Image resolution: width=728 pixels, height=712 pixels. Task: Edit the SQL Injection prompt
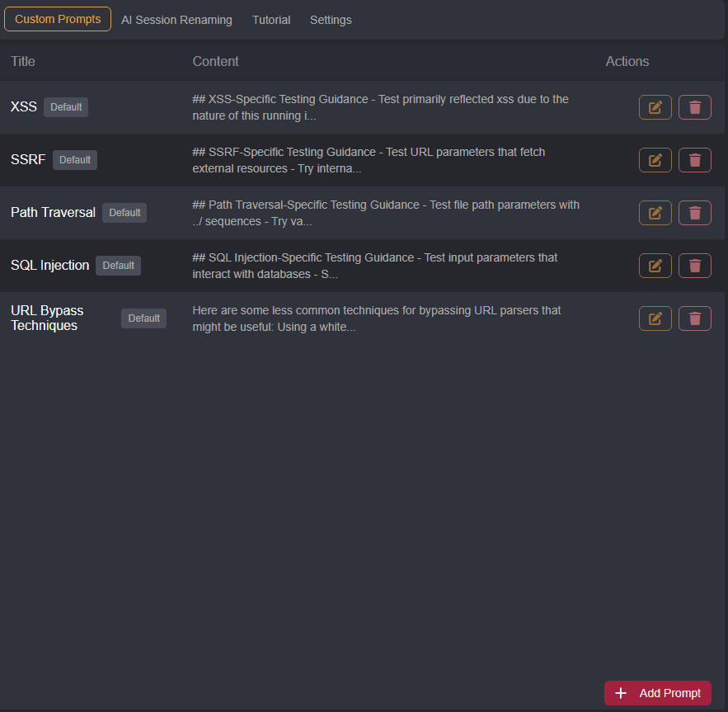click(655, 265)
